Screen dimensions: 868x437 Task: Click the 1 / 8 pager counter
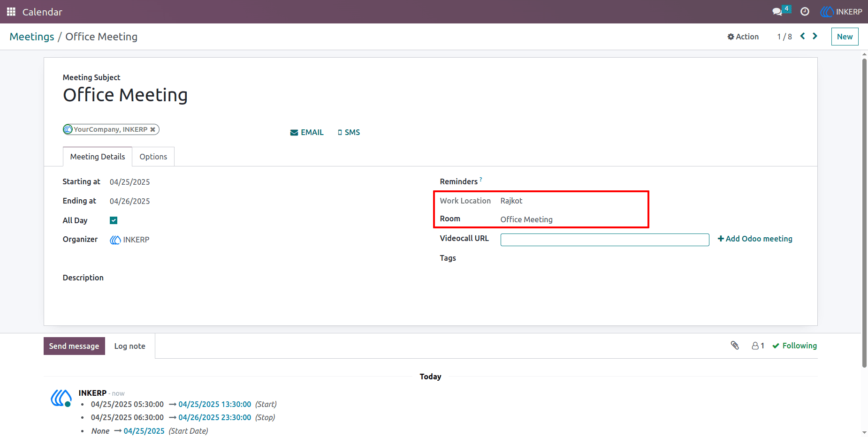(784, 37)
